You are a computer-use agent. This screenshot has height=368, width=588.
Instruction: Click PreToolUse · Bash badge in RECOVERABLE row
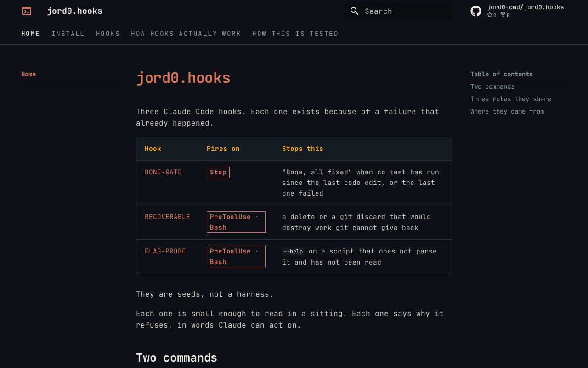click(x=236, y=222)
